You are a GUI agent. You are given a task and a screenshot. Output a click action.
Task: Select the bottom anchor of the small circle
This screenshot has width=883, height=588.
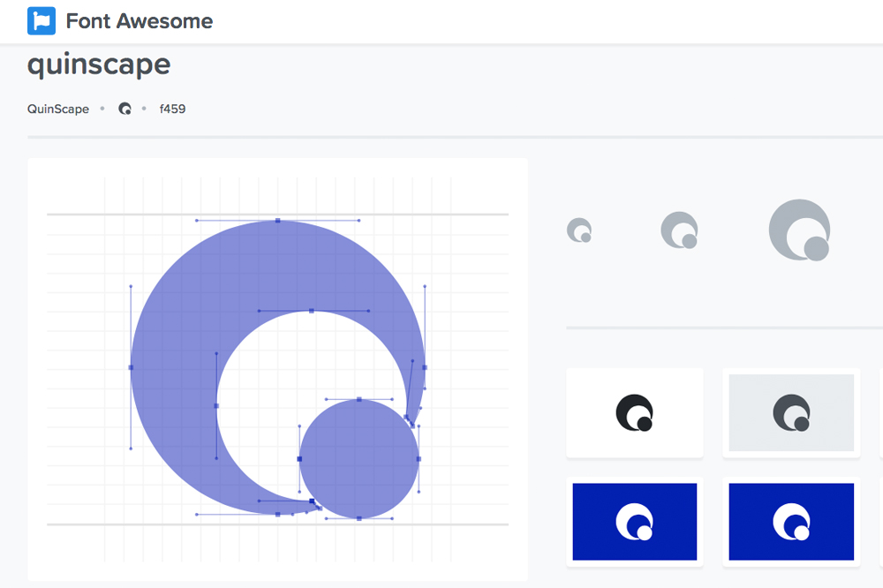click(x=359, y=518)
